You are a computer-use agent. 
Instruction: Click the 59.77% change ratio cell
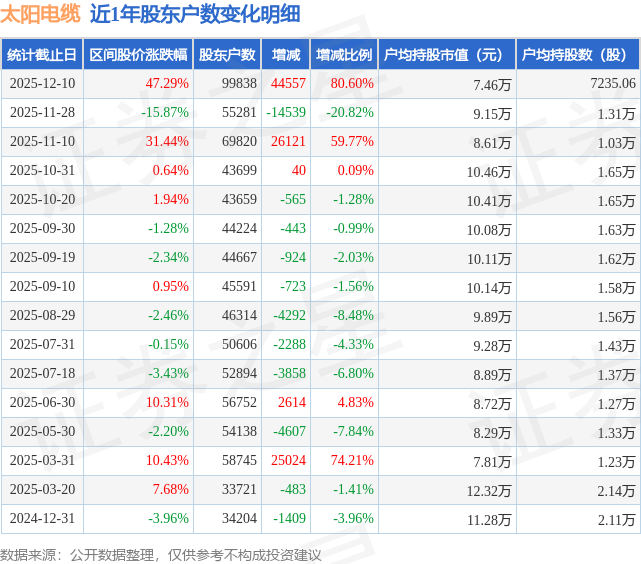[x=352, y=141]
